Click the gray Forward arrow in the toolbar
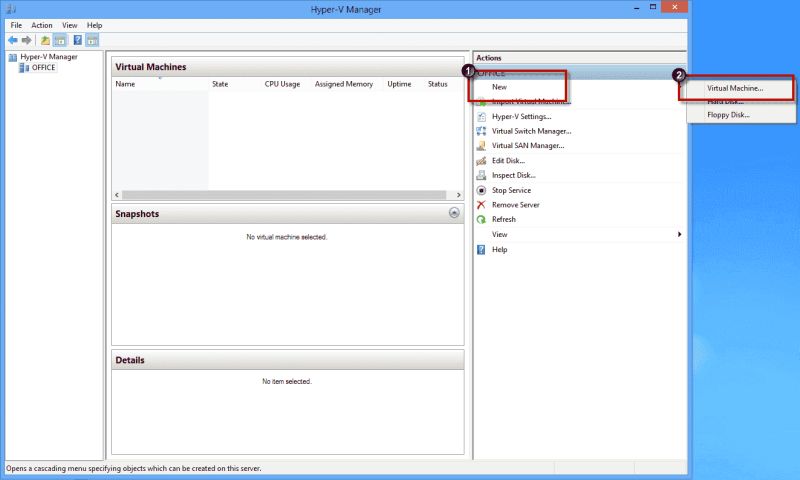 tap(27, 40)
